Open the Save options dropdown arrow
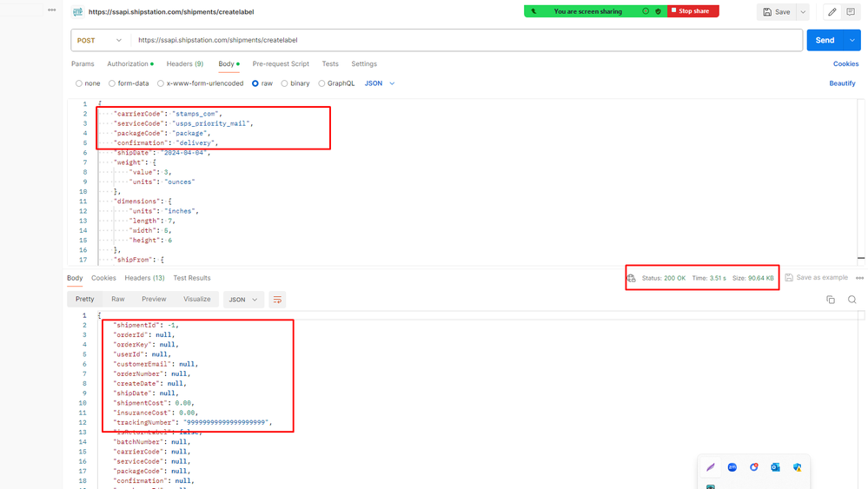Image resolution: width=868 pixels, height=489 pixels. click(803, 12)
